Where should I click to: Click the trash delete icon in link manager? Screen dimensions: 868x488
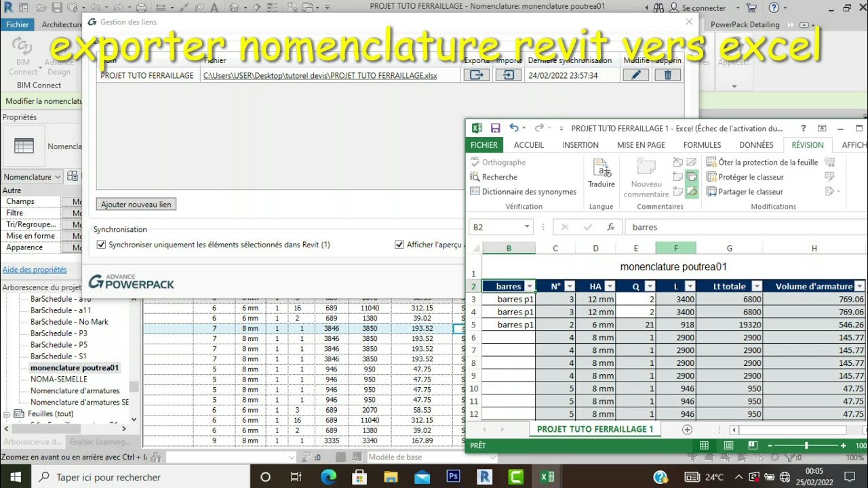coord(667,75)
